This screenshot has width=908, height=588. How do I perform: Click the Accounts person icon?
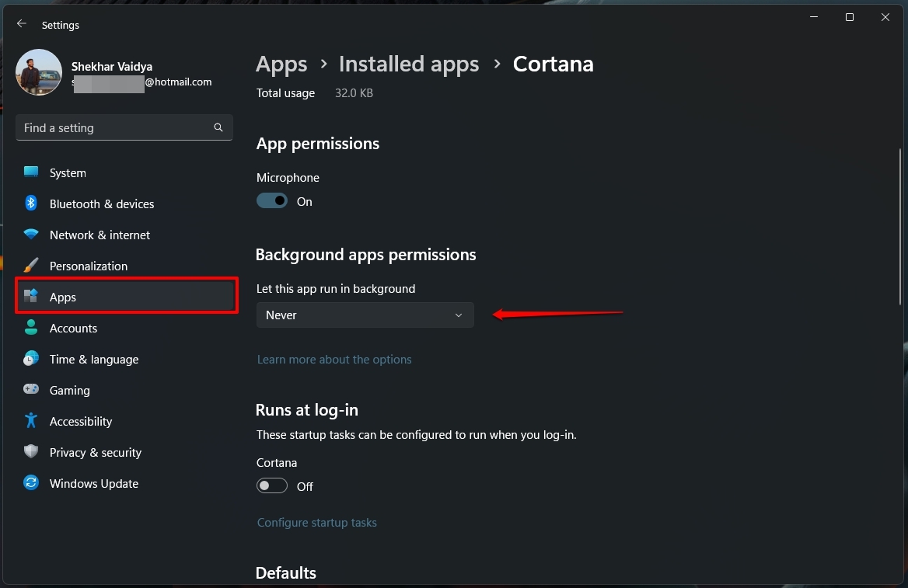(x=31, y=328)
